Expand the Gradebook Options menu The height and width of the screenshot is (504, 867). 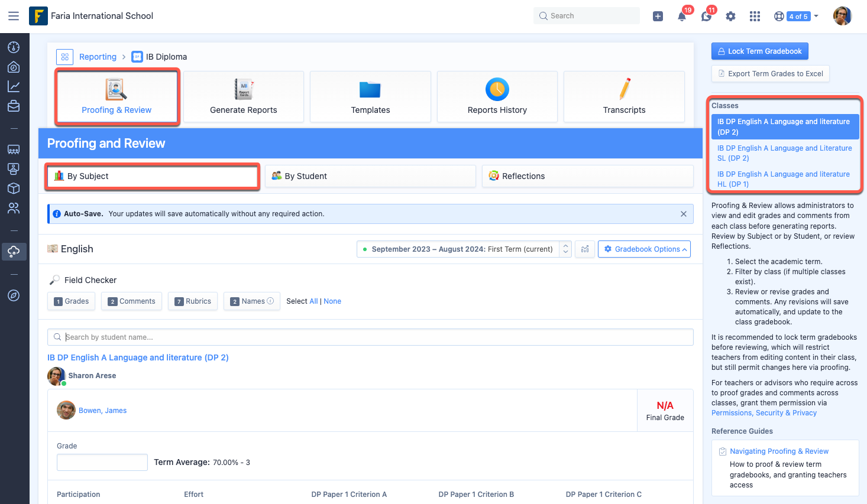pos(644,249)
